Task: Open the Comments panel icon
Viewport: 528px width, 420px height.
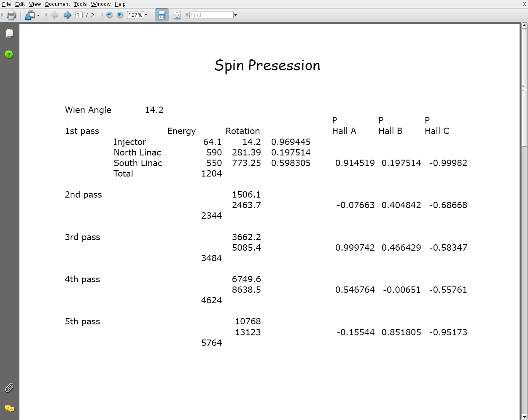Action: 9,409
